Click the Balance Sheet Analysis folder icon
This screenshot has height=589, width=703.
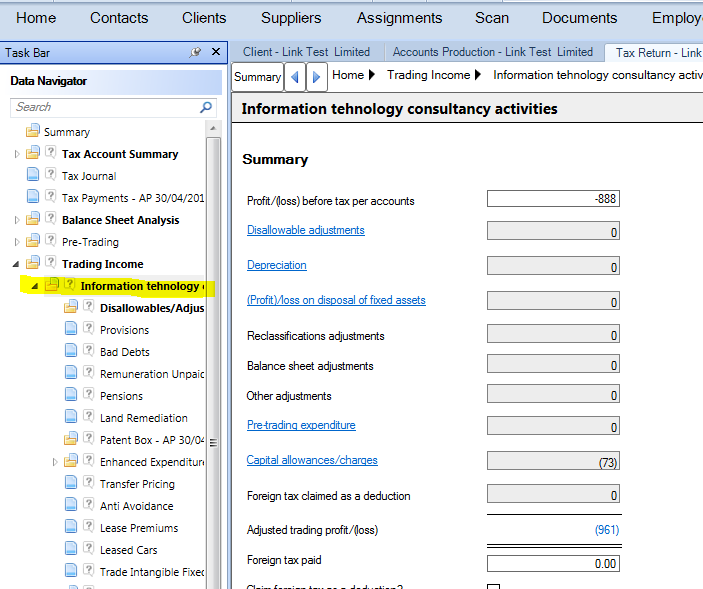[x=32, y=218]
